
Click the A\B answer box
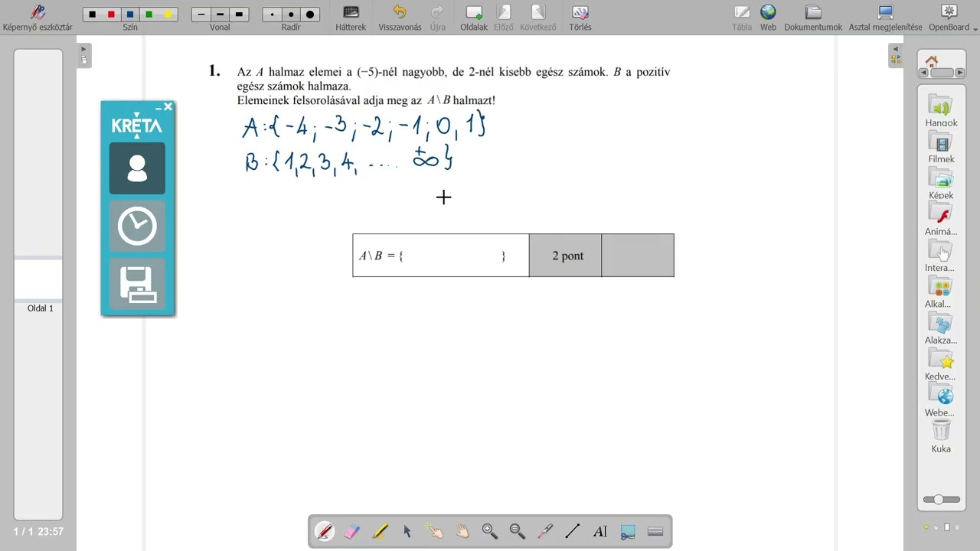[x=441, y=256]
